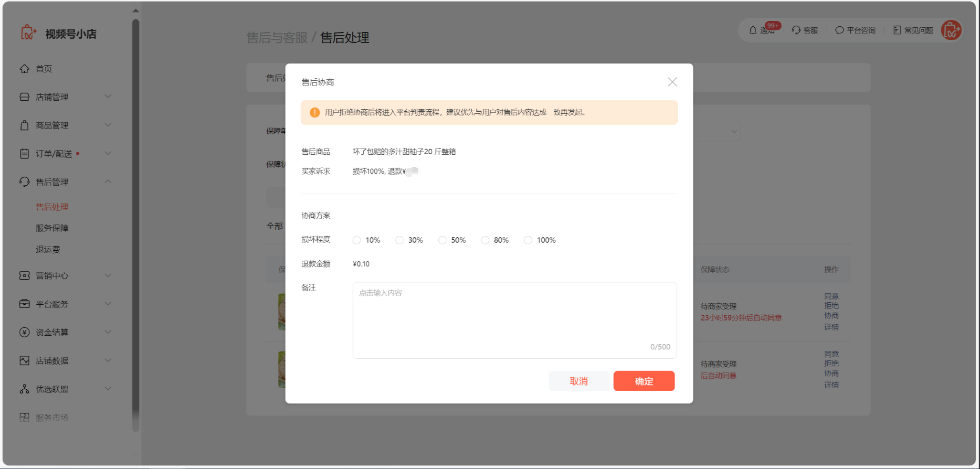Select the 资金结算 sidebar icon
Image resolution: width=980 pixels, height=469 pixels.
tap(25, 332)
